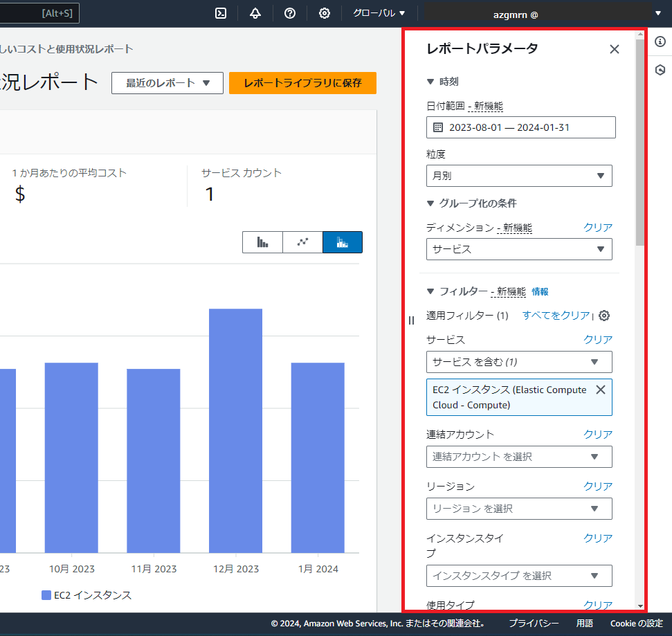Click クリア link next to リージョン
The height and width of the screenshot is (636, 672).
click(x=597, y=486)
